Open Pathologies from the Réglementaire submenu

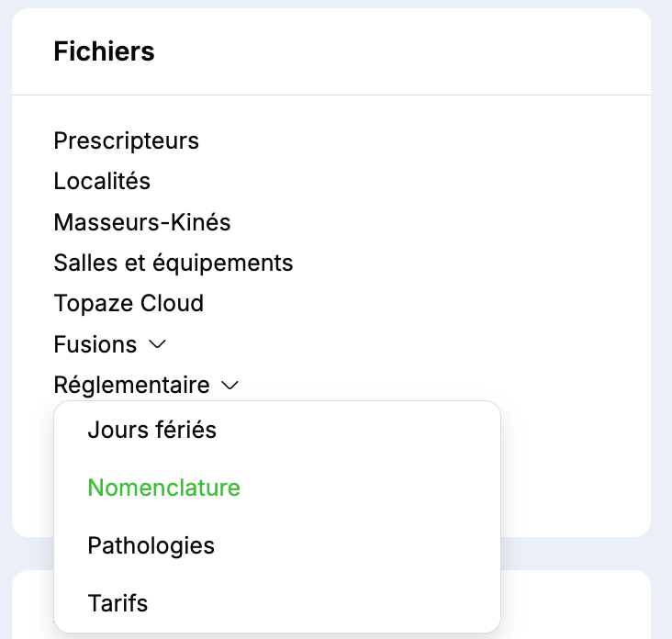[151, 545]
